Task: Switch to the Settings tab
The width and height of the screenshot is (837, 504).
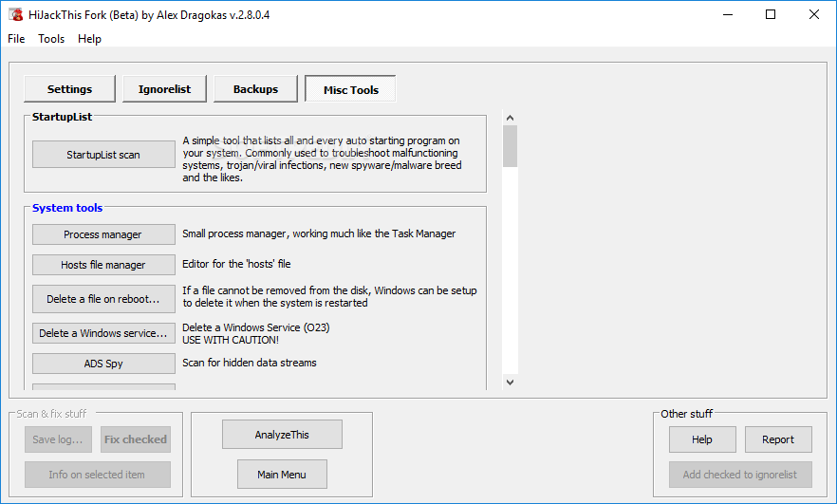Action: click(69, 88)
